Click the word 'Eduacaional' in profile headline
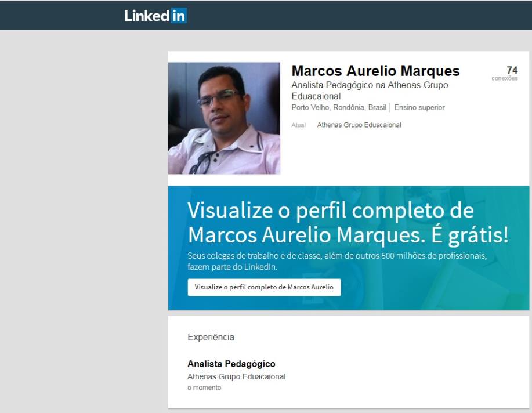532x413 pixels. pyautogui.click(x=316, y=96)
